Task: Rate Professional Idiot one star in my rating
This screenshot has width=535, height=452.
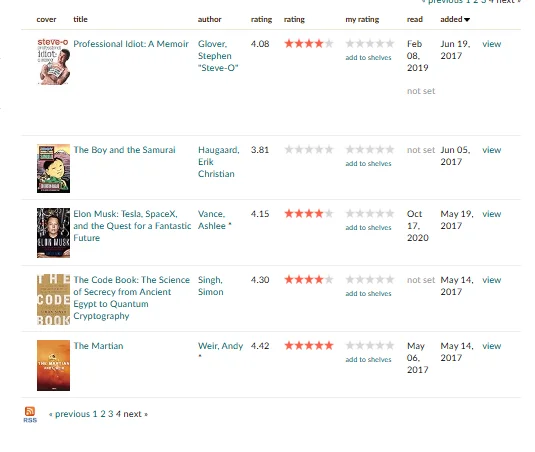Action: point(350,44)
